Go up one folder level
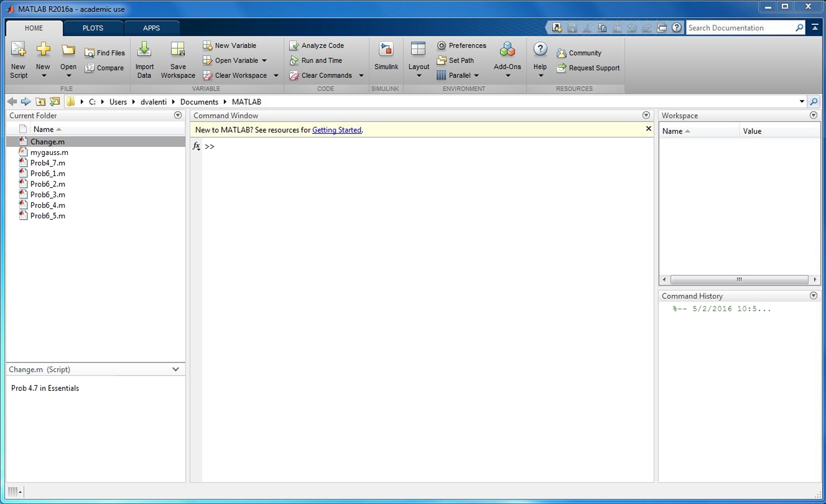The image size is (826, 504). [x=40, y=102]
